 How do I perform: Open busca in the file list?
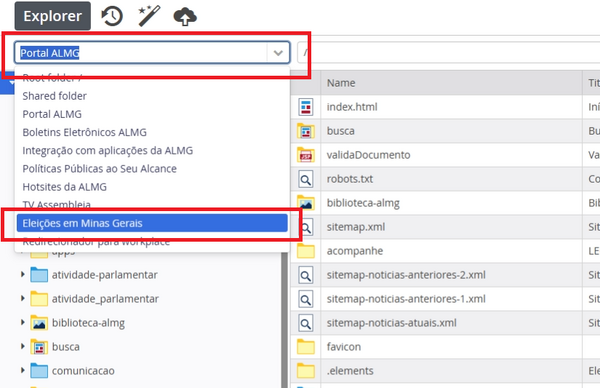pos(341,131)
